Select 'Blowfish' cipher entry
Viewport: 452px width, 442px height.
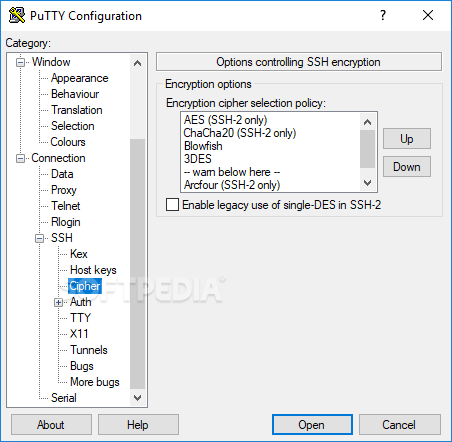[x=203, y=146]
